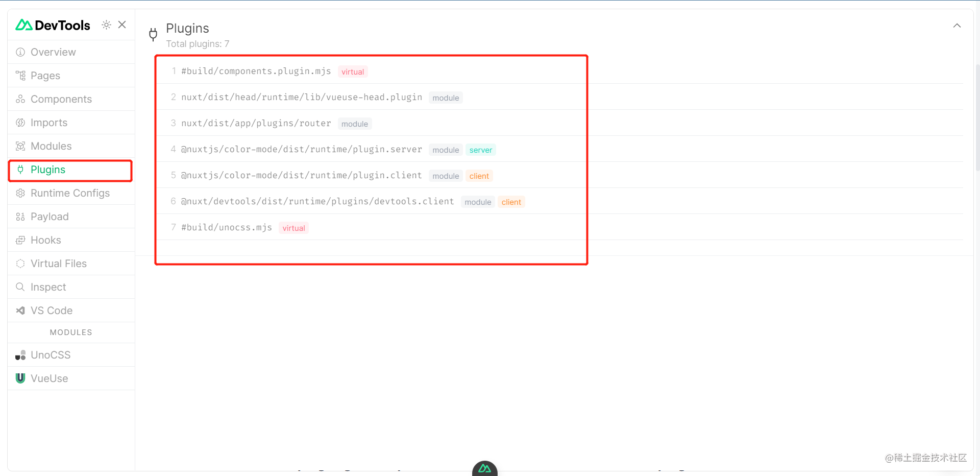Open the Pages panel in the sidebar
The width and height of the screenshot is (980, 476).
(45, 75)
